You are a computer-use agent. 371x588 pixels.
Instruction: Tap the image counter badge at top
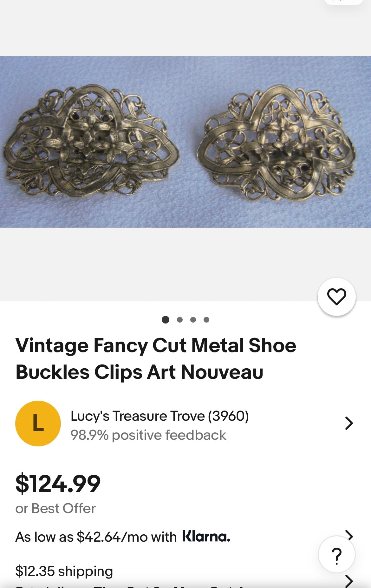click(343, 2)
